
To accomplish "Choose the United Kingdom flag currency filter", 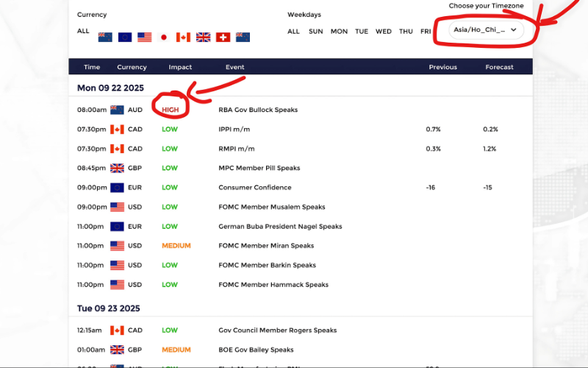I will [203, 37].
